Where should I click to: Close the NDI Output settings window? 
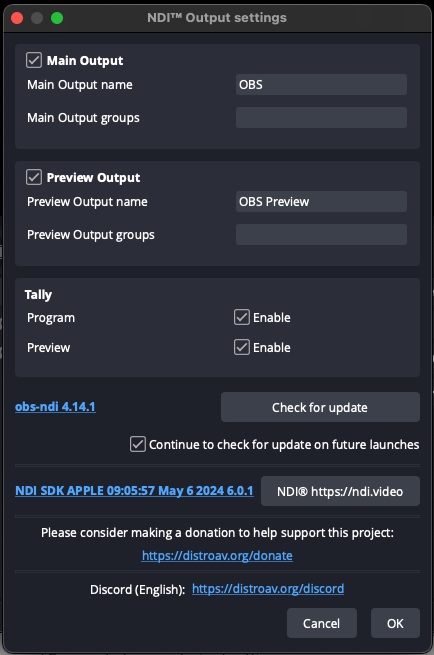coord(17,18)
